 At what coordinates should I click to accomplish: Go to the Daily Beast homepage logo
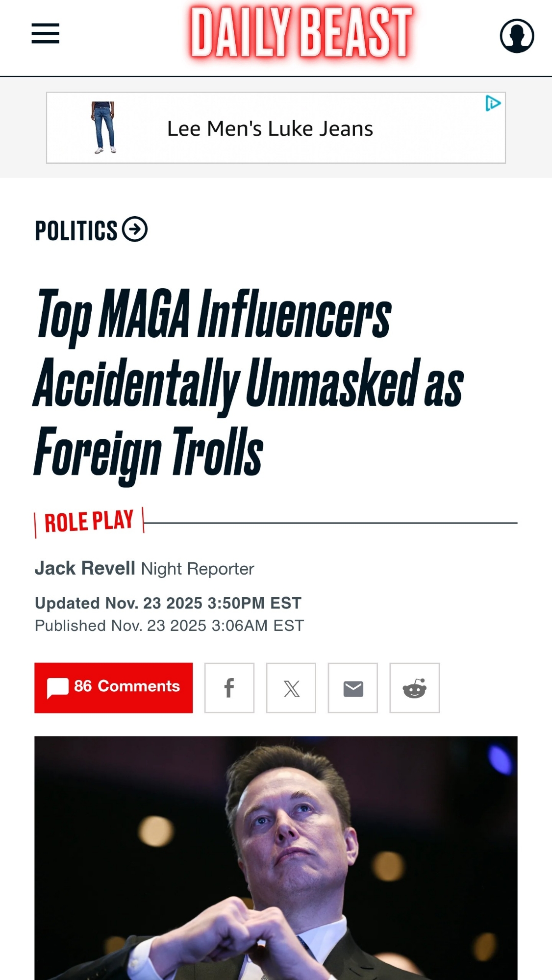pos(301,33)
